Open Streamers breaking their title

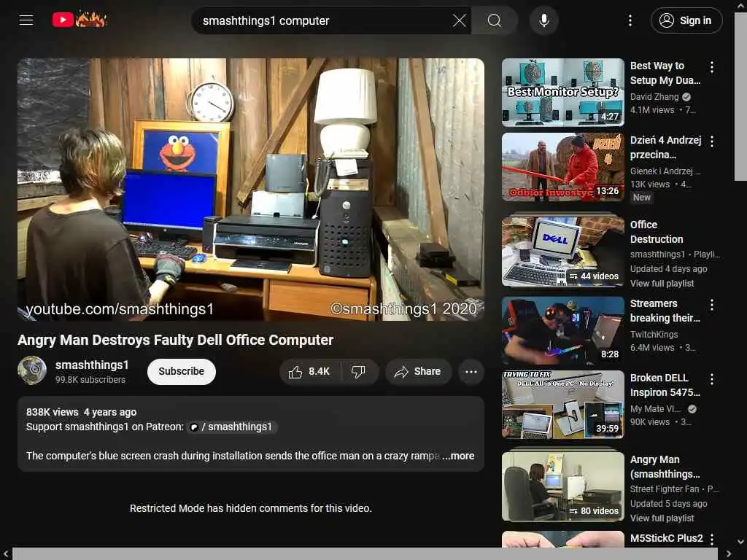(665, 311)
